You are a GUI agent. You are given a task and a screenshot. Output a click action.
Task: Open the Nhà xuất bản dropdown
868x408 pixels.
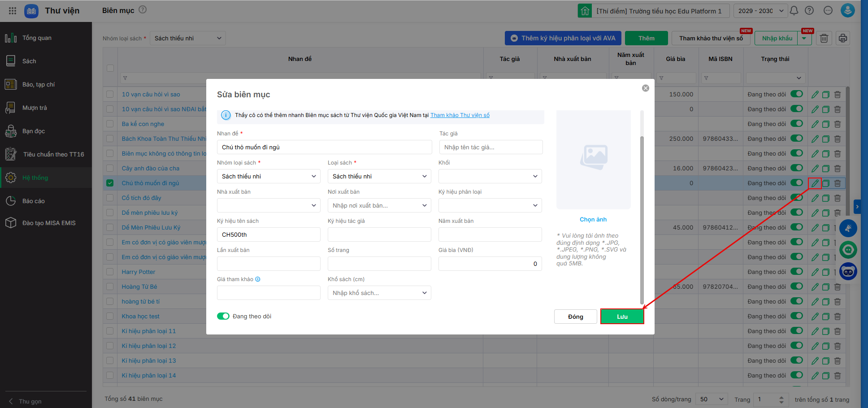(269, 205)
